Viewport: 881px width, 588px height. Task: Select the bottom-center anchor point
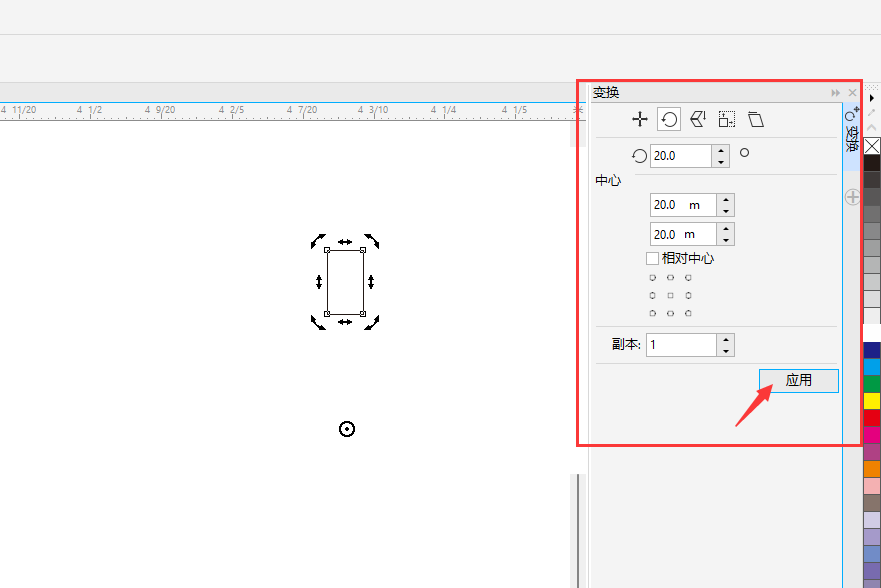point(670,313)
